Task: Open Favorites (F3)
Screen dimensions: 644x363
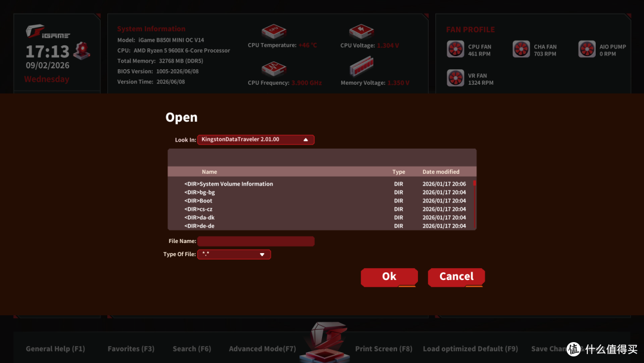Action: pyautogui.click(x=131, y=349)
